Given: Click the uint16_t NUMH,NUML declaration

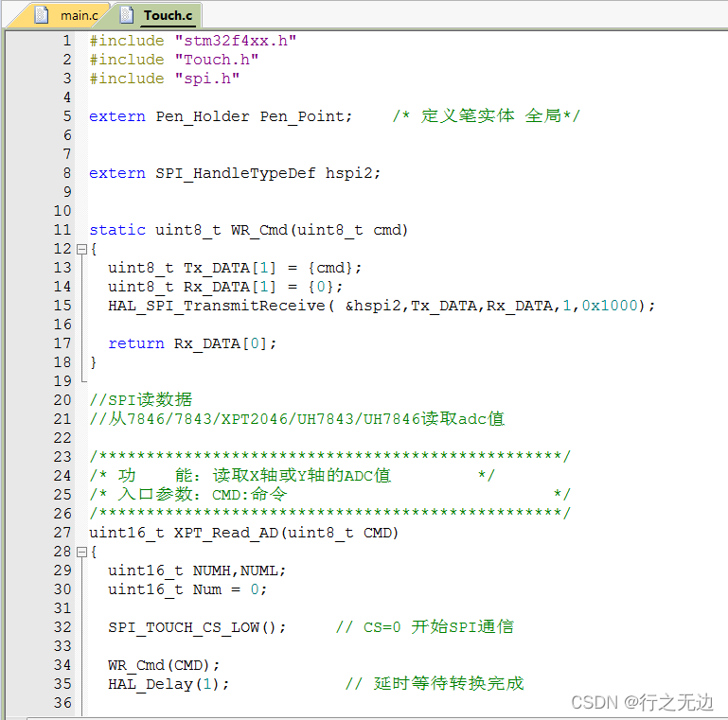Looking at the screenshot, I should click(197, 571).
